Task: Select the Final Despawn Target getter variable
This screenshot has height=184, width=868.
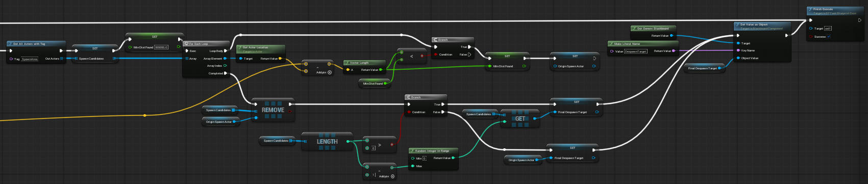Action: [x=705, y=68]
